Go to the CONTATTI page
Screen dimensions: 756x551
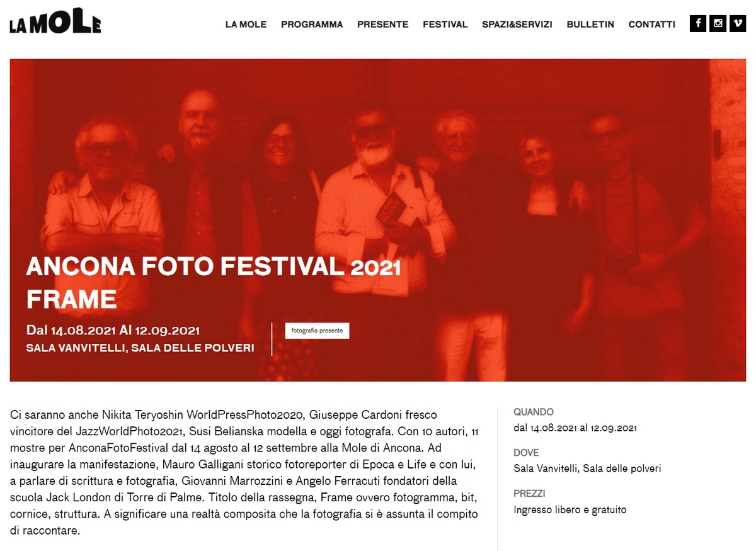(x=652, y=25)
